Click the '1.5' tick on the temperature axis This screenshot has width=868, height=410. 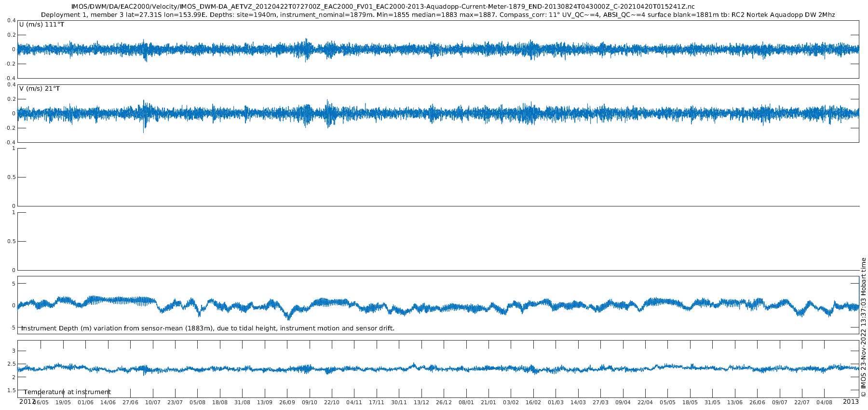[12, 390]
